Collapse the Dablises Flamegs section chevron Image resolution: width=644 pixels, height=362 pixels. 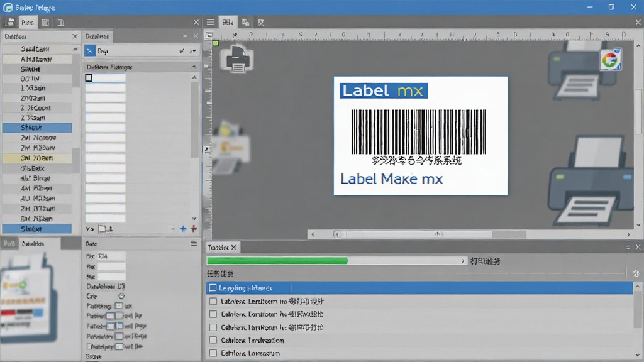point(194,67)
